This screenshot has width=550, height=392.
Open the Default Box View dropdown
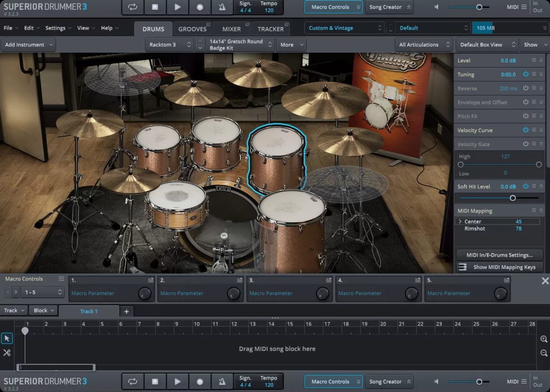487,45
